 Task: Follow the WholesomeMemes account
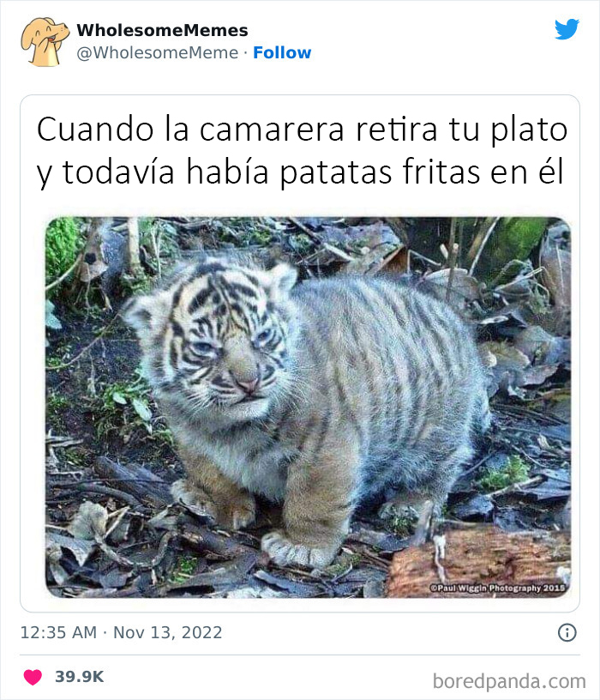[x=282, y=52]
